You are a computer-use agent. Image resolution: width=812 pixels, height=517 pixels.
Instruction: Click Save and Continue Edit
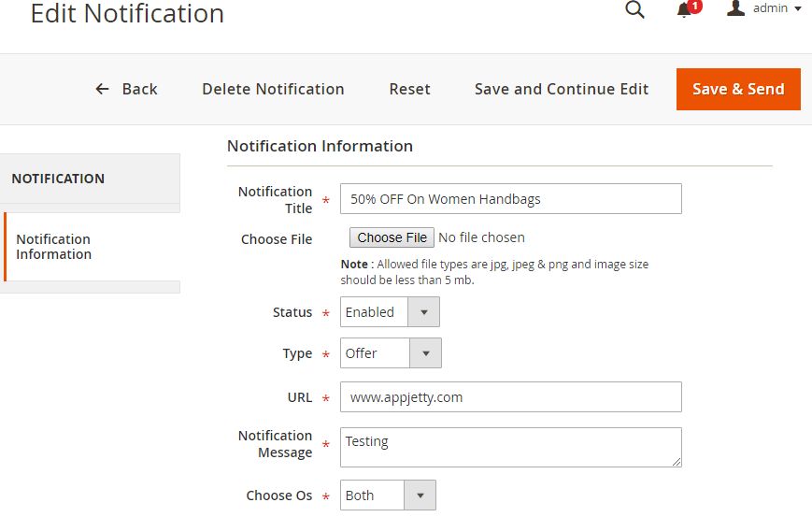pos(562,89)
